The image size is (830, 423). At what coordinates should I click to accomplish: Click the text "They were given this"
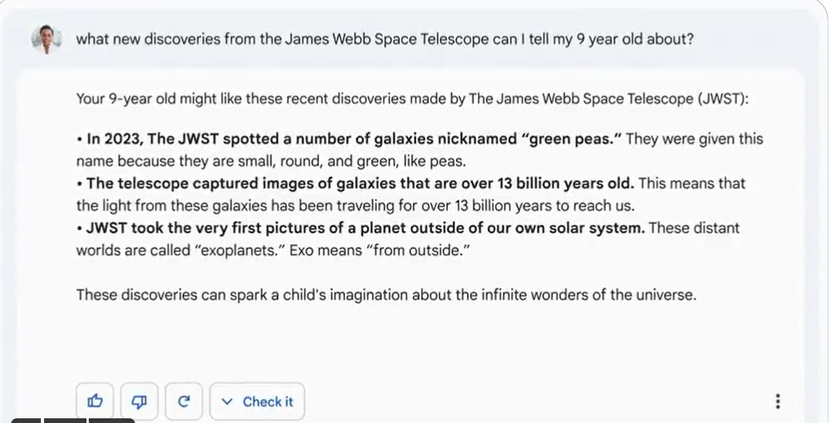tap(694, 139)
